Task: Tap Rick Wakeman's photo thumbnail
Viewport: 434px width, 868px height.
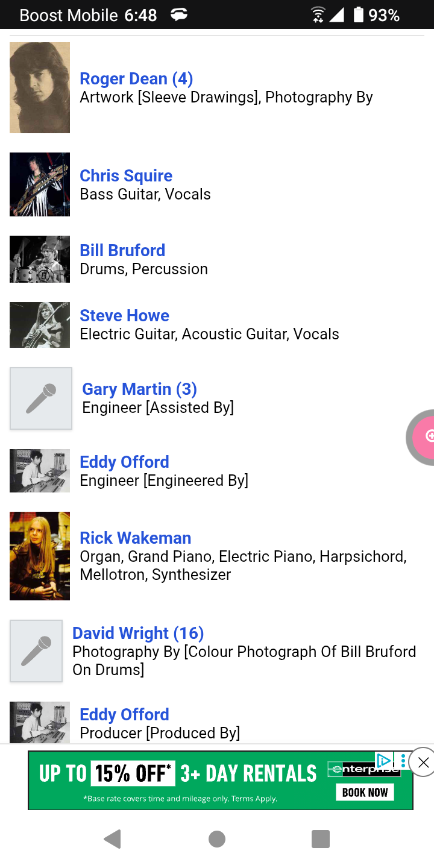Action: 40,556
